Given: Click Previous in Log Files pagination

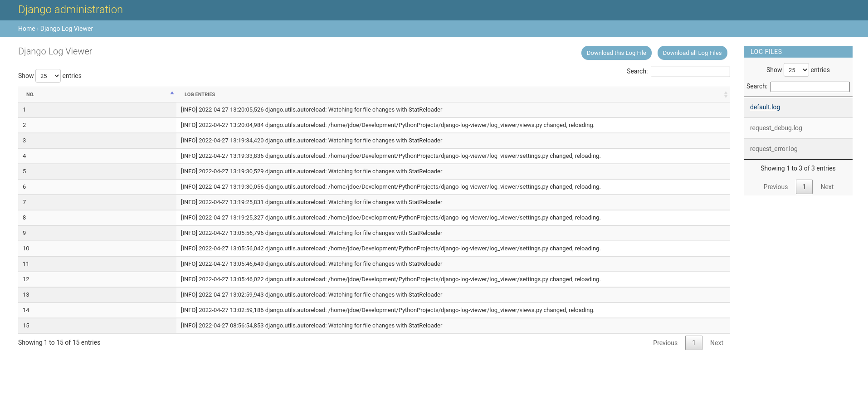Looking at the screenshot, I should point(775,187).
